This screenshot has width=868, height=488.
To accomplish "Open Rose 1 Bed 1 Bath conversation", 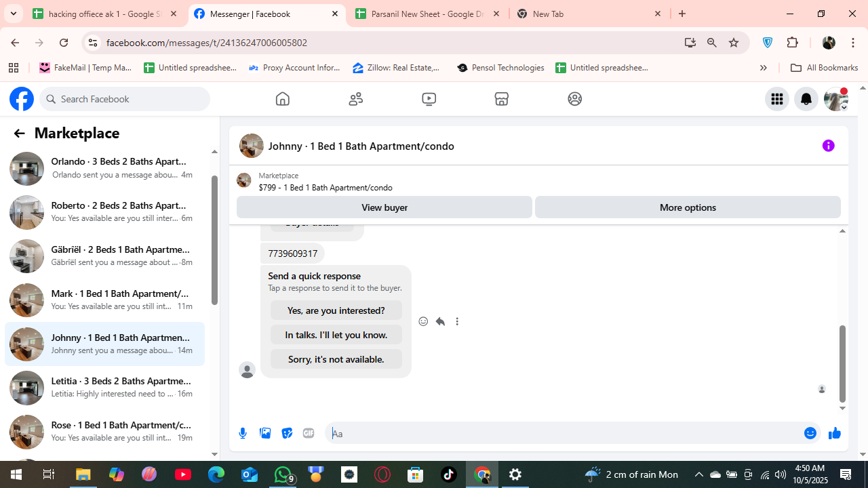I will [x=104, y=432].
